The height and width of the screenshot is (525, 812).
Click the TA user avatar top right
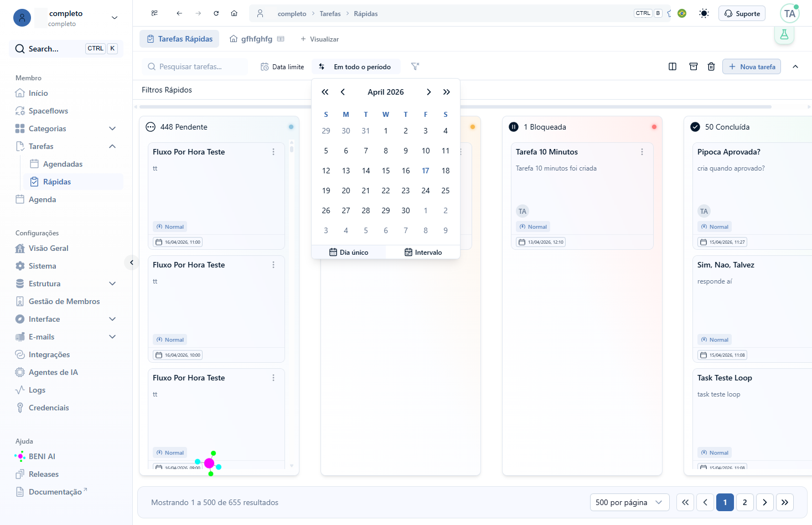tap(790, 13)
